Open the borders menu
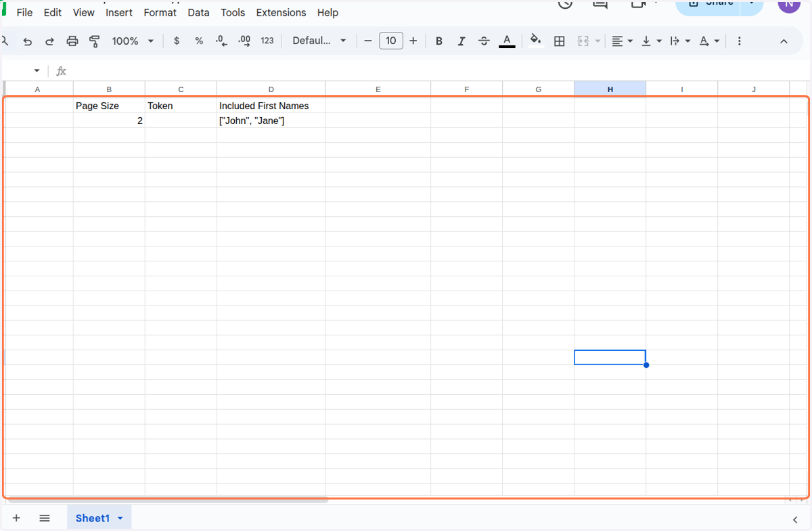The image size is (812, 531). (560, 41)
